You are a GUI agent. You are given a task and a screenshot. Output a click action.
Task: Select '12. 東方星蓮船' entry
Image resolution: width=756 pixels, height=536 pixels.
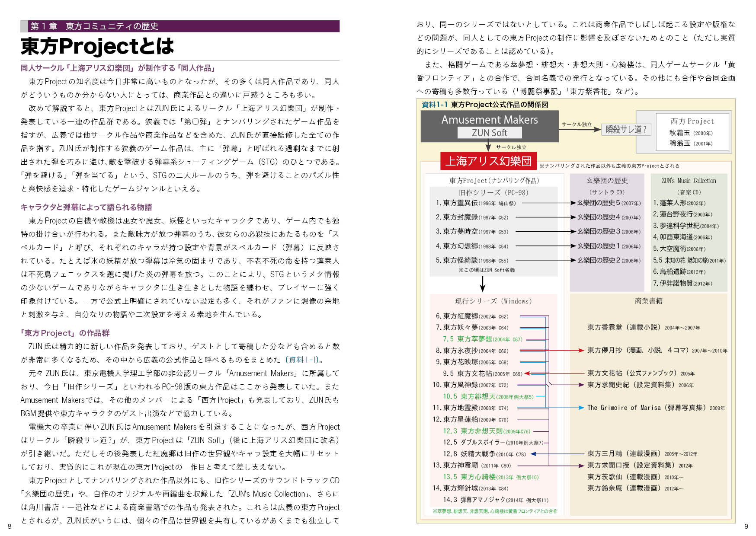470,420
